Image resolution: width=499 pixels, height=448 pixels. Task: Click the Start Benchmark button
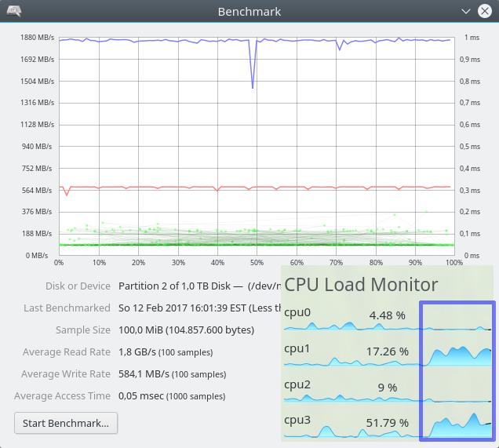[x=66, y=423]
